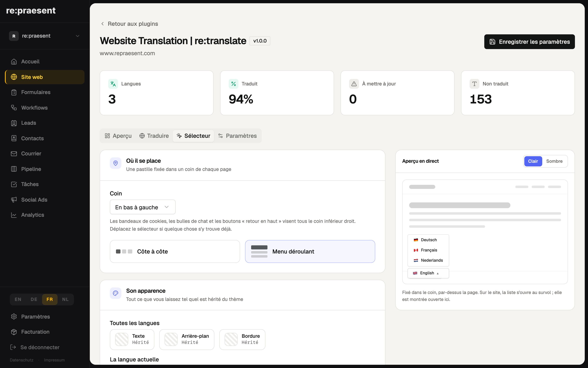
Task: Click the Paramètres gear icon in sidebar
Action: pos(14,316)
